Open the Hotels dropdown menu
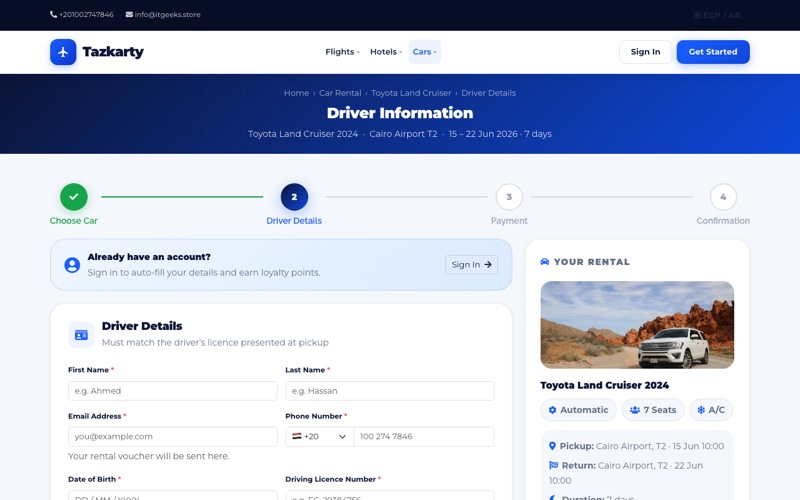The height and width of the screenshot is (500, 800). coord(386,52)
